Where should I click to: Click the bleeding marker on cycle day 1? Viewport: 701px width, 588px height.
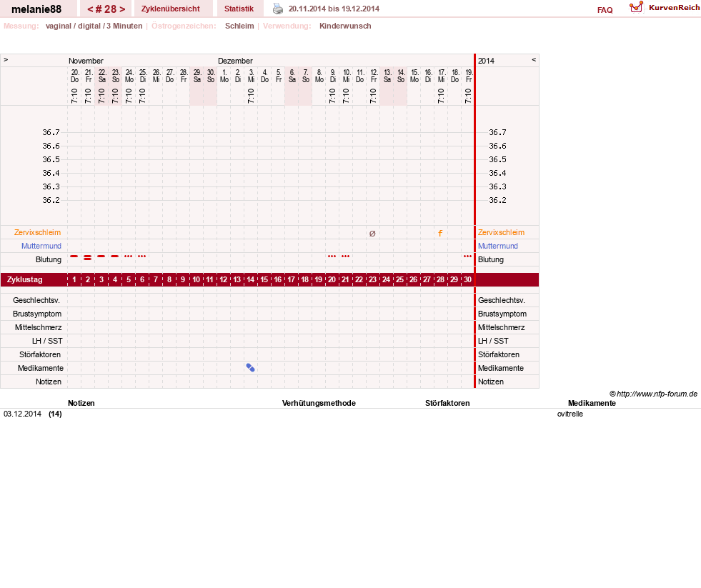click(x=74, y=256)
